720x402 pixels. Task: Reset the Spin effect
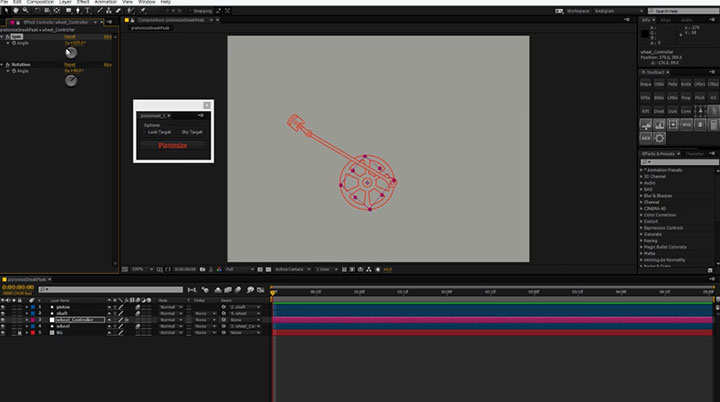(x=70, y=36)
